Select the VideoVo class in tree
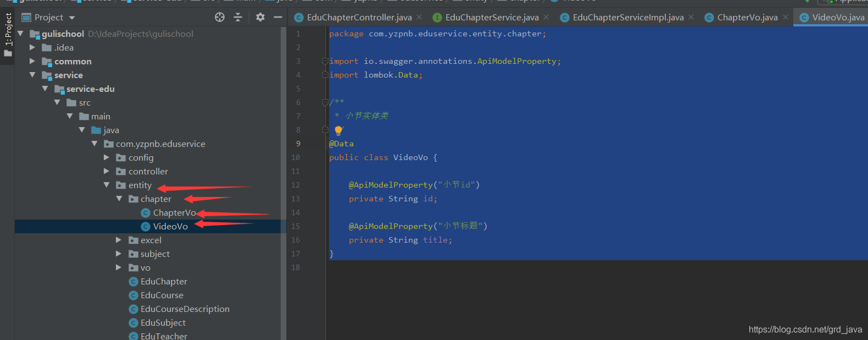Viewport: 868px width, 340px height. 170,226
